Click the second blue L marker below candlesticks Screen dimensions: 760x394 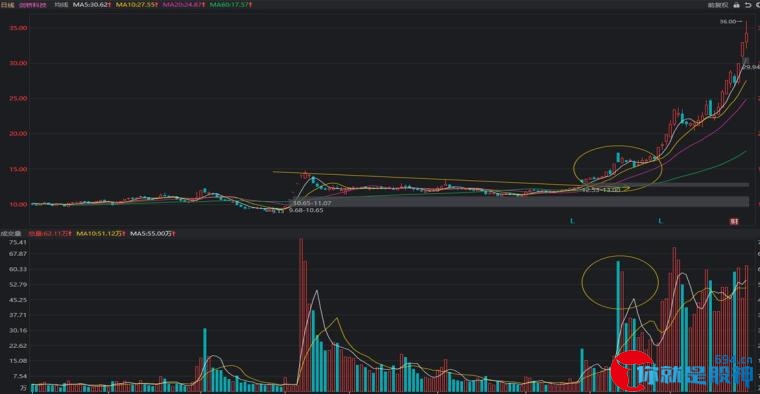(x=660, y=221)
